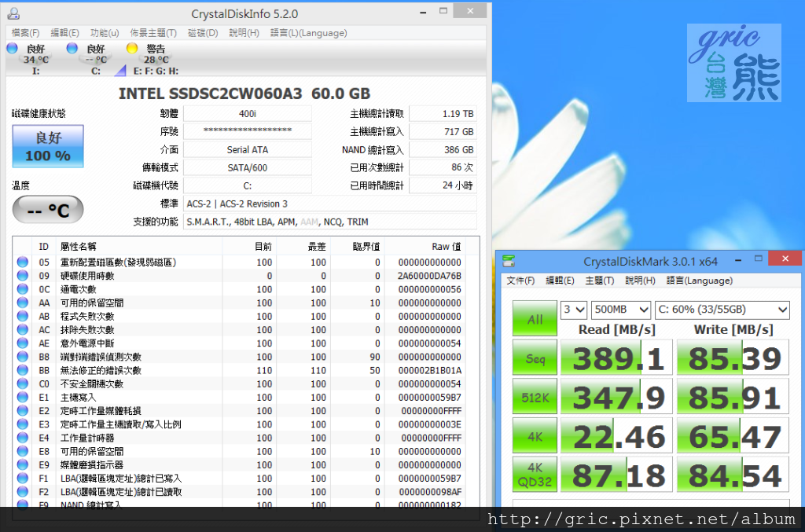The height and width of the screenshot is (532, 805).
Task: Click status orb for attribute F1
Action: click(x=23, y=478)
